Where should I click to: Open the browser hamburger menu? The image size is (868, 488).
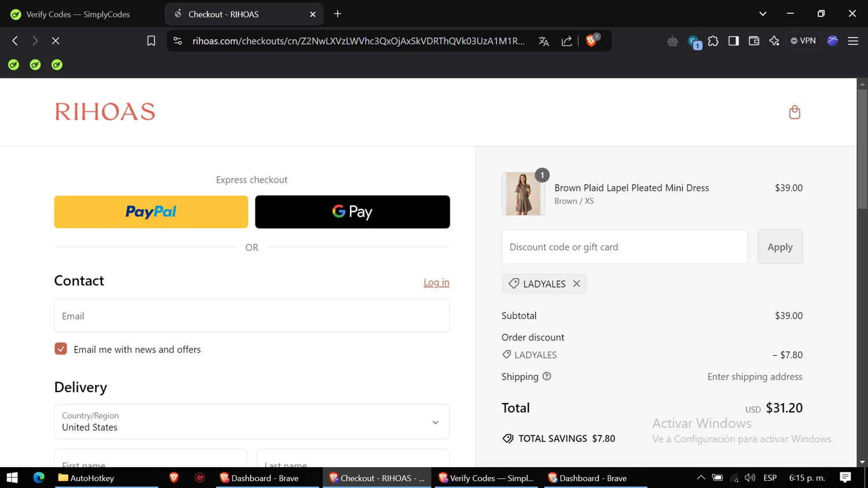click(853, 40)
